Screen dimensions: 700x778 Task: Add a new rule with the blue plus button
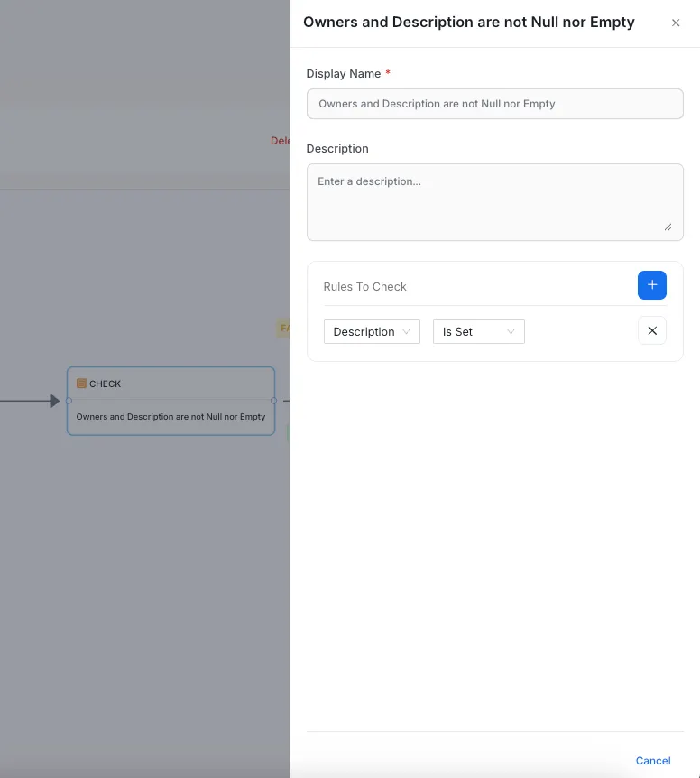click(x=652, y=285)
